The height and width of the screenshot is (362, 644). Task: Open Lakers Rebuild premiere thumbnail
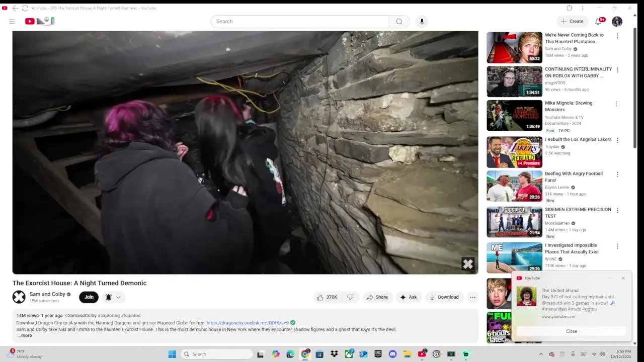[514, 152]
